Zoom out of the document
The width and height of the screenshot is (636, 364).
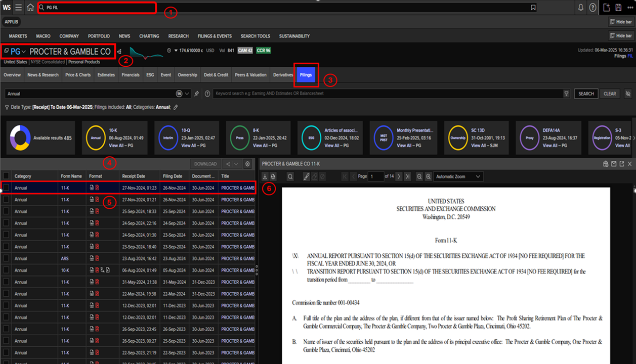click(419, 176)
